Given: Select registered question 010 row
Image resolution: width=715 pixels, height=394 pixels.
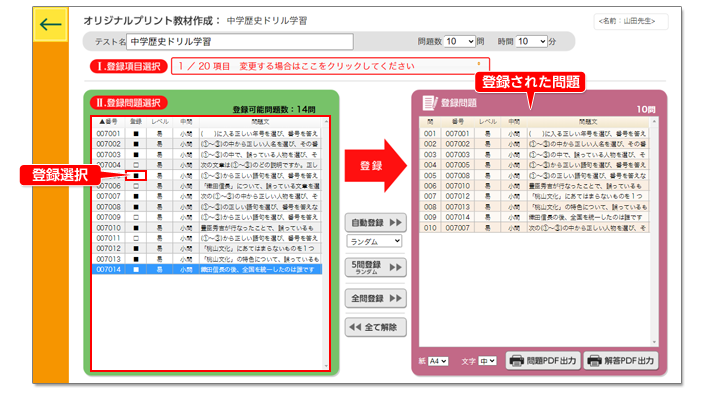Looking at the screenshot, I should [534, 228].
